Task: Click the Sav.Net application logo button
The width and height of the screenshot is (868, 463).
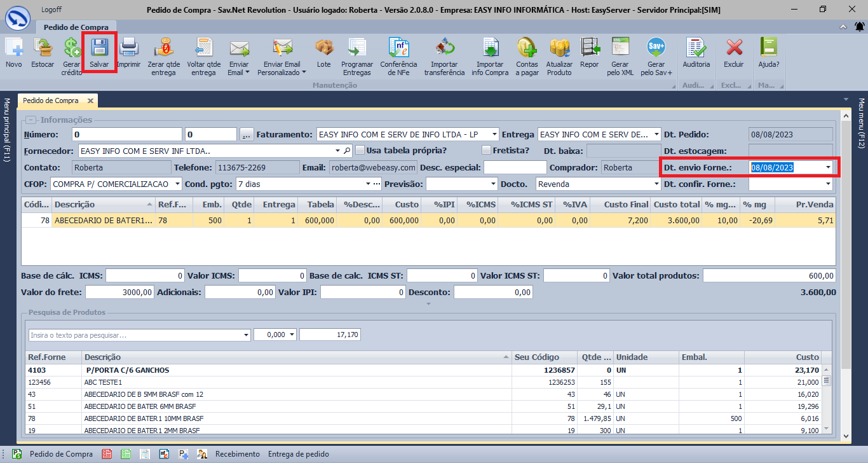Action: pos(17,17)
